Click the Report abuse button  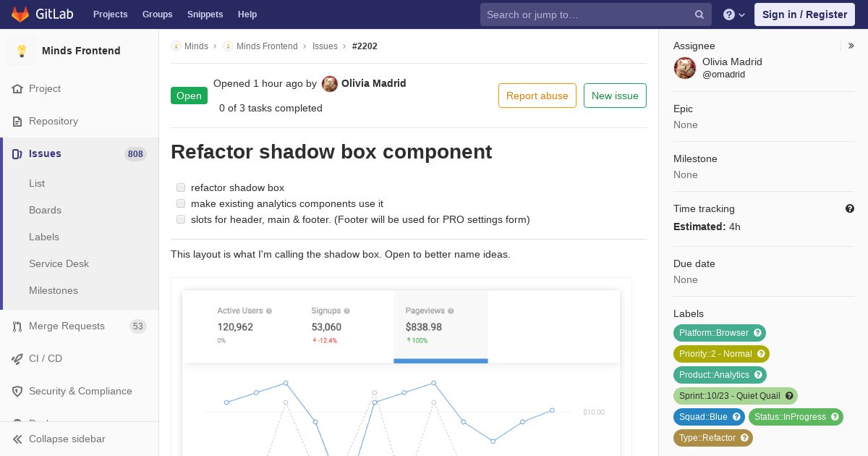537,96
